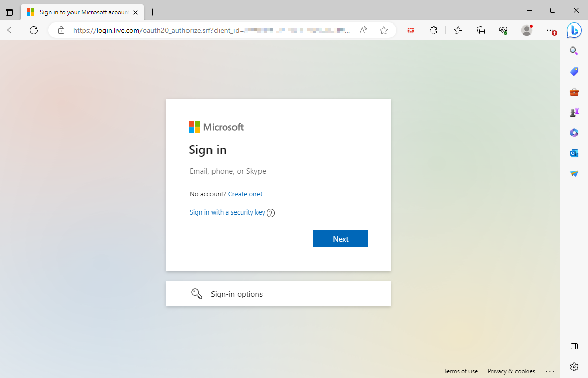
Task: Open the Outlook sidebar icon
Action: tap(574, 153)
